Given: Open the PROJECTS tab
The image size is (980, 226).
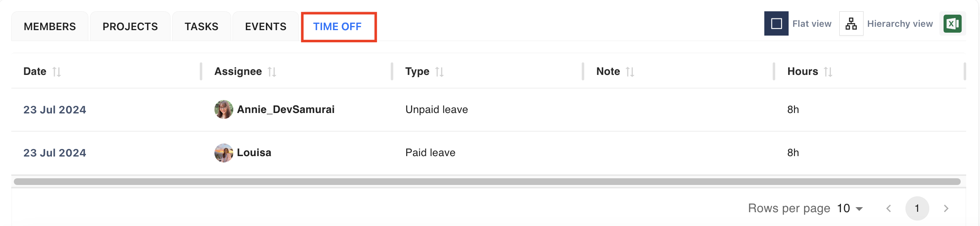Looking at the screenshot, I should pos(130,26).
